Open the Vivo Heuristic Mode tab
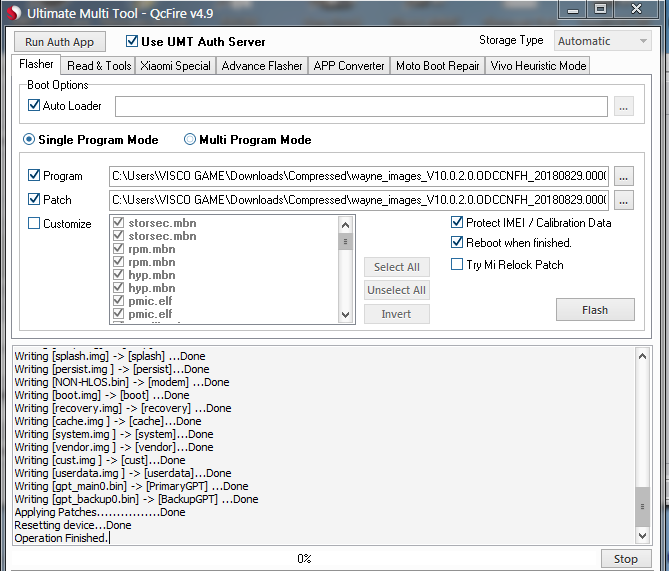Image resolution: width=669 pixels, height=571 pixels. 538,66
